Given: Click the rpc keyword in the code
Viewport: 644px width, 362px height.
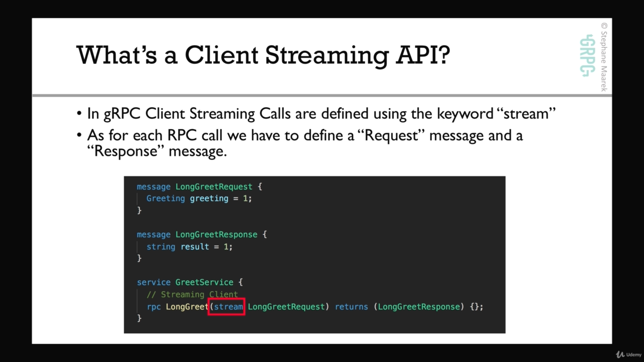Looking at the screenshot, I should tap(153, 307).
